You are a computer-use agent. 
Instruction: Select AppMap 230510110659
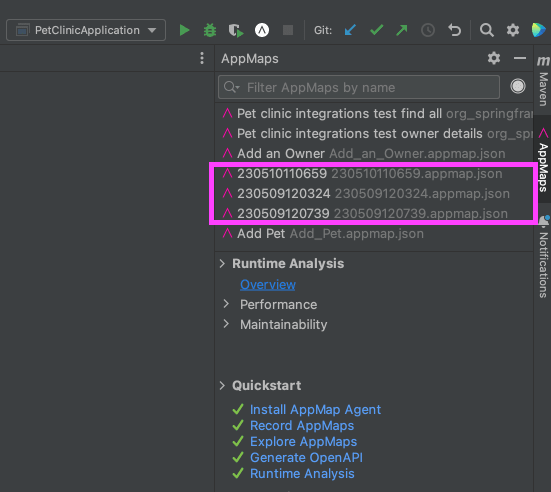tap(374, 174)
